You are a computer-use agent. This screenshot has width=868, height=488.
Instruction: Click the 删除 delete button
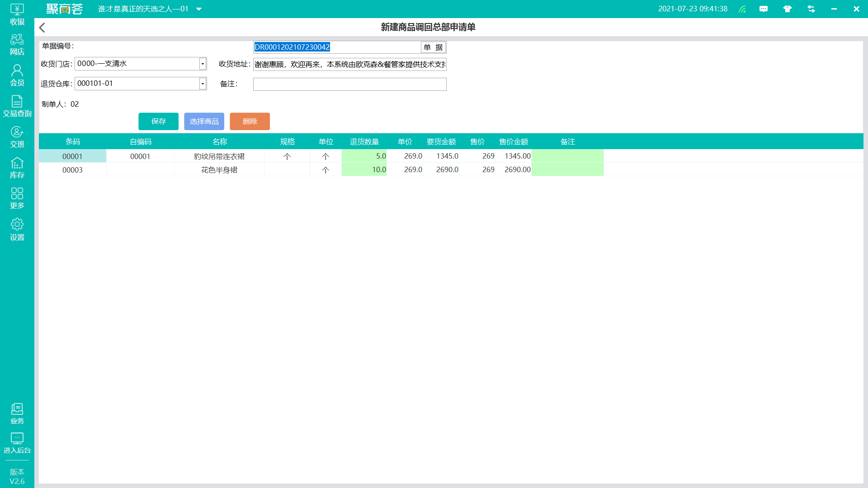coord(250,121)
